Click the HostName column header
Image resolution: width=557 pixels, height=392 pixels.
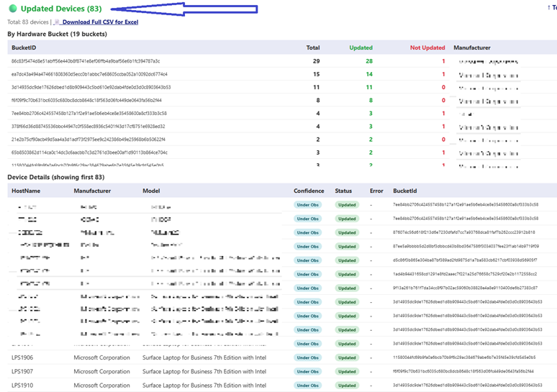pos(27,191)
